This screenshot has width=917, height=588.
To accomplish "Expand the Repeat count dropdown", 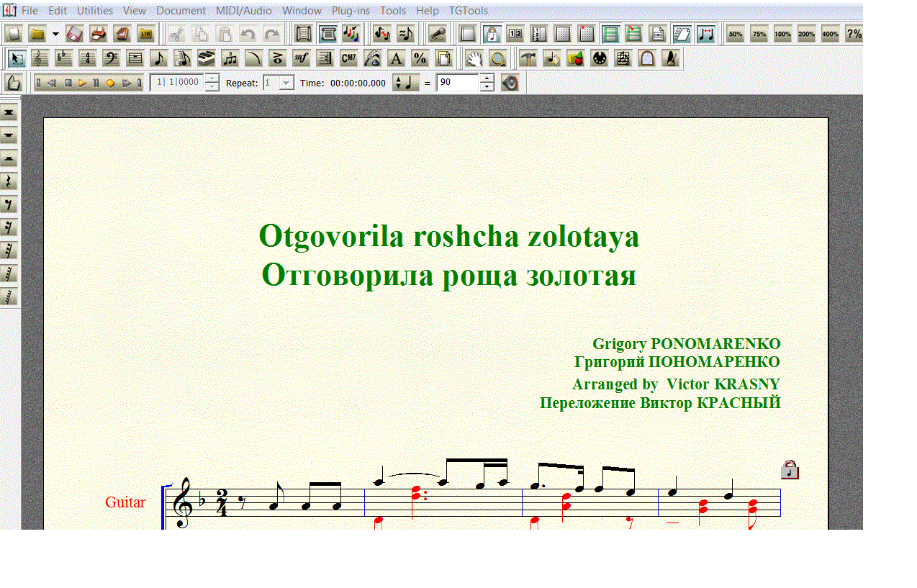I will (286, 83).
